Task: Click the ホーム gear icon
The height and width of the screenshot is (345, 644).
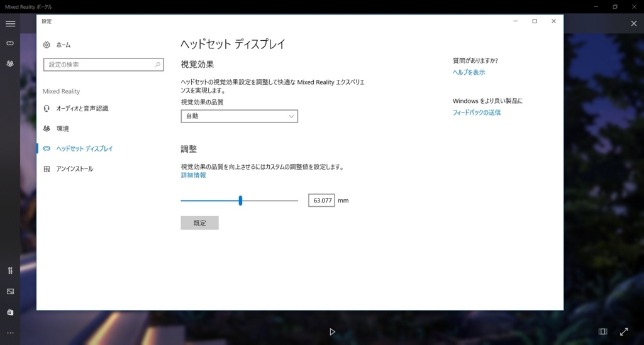Action: (x=47, y=45)
